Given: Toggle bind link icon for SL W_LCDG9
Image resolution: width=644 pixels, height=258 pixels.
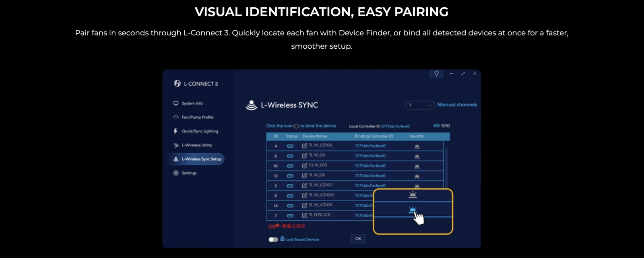Looking at the screenshot, I should 290,206.
